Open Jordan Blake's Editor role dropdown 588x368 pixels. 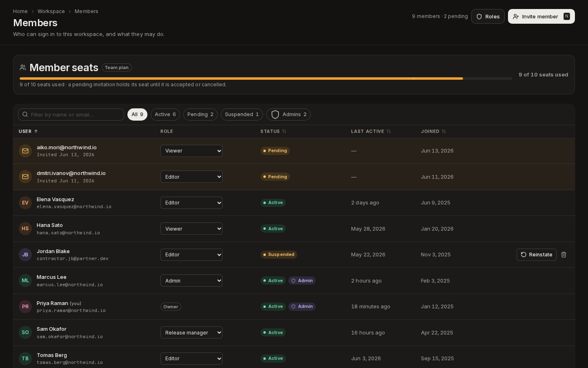(x=192, y=255)
